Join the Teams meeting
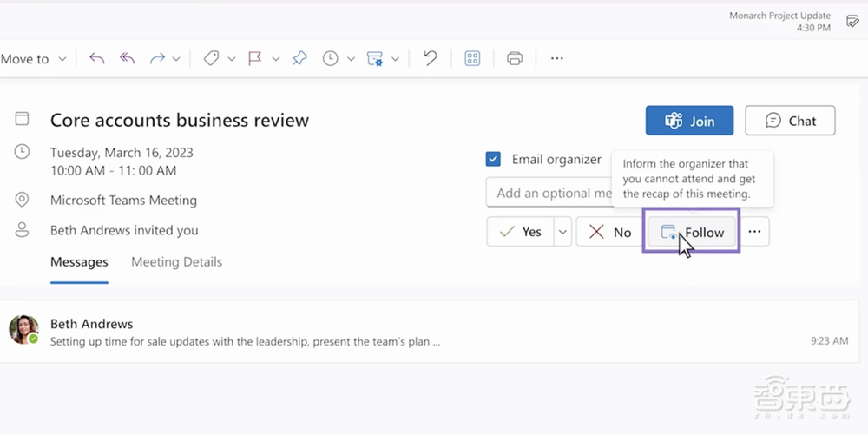868x435 pixels. [x=689, y=121]
